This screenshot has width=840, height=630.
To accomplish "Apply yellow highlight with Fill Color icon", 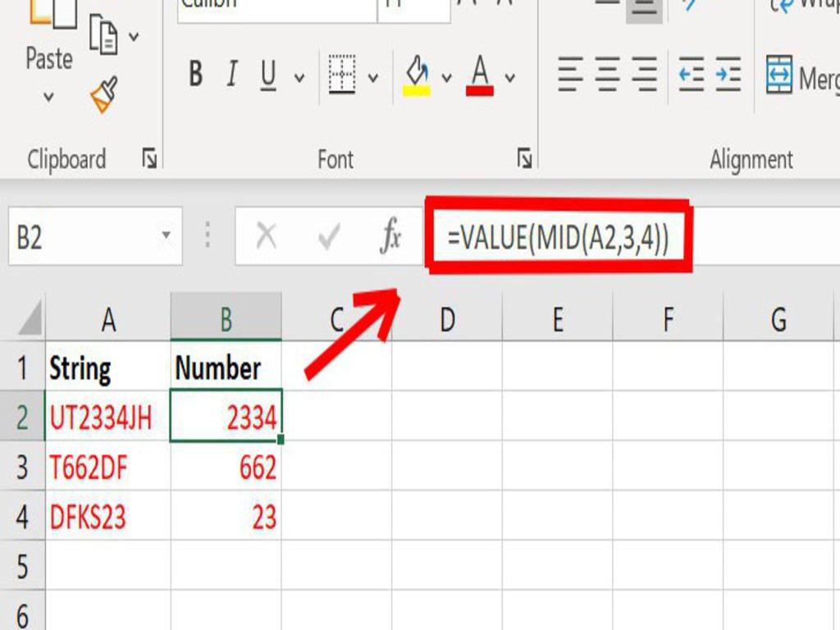I will tap(418, 70).
